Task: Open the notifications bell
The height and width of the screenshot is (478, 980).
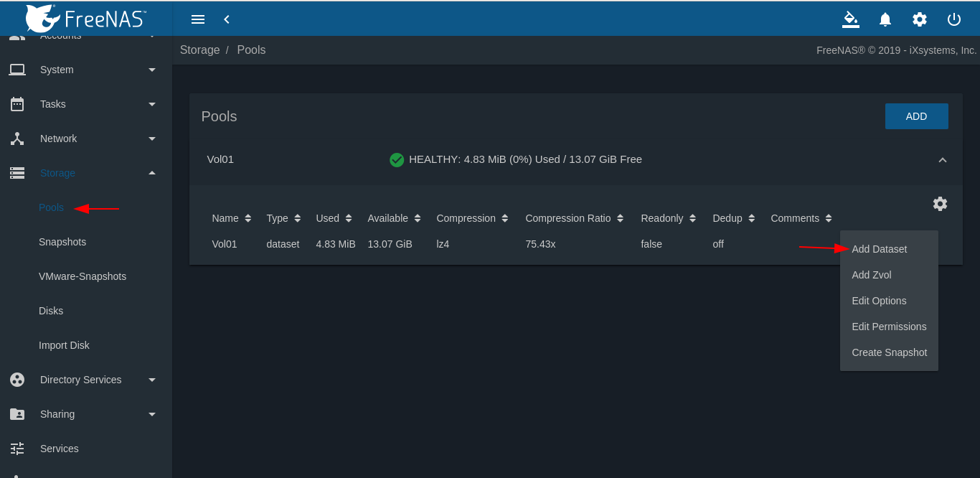Action: click(885, 19)
